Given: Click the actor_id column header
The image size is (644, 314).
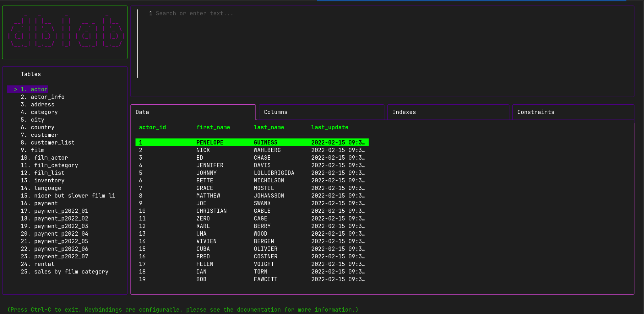Looking at the screenshot, I should point(152,127).
